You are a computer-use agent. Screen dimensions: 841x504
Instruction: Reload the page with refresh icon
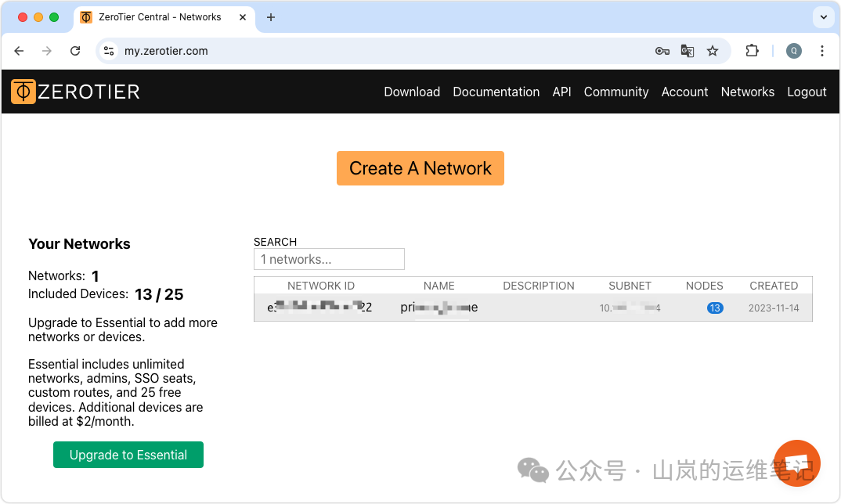click(x=75, y=51)
